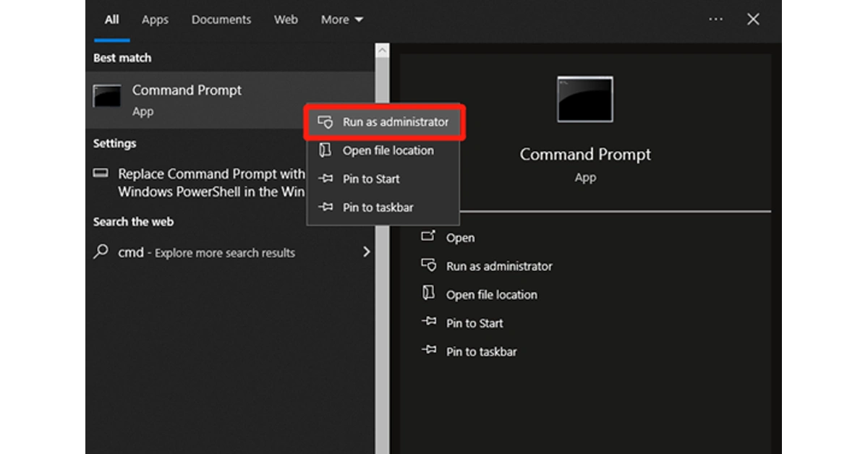Click Open file location in the right pane

(491, 295)
